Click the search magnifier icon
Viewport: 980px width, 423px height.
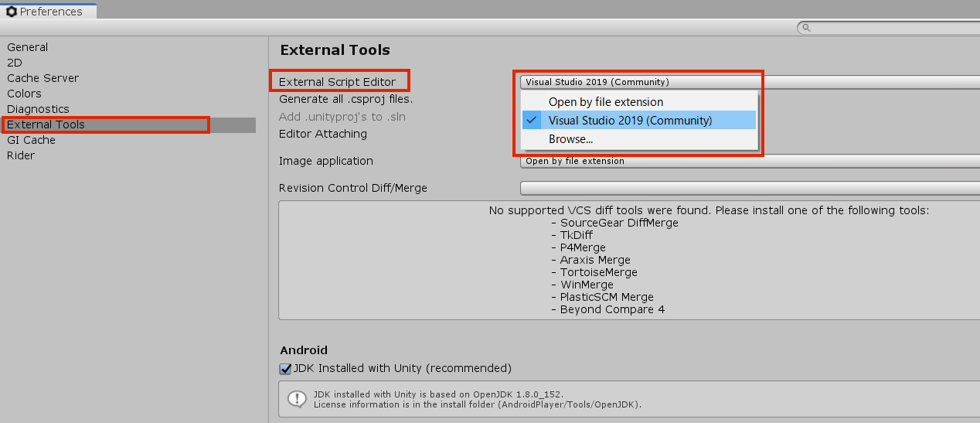(806, 28)
